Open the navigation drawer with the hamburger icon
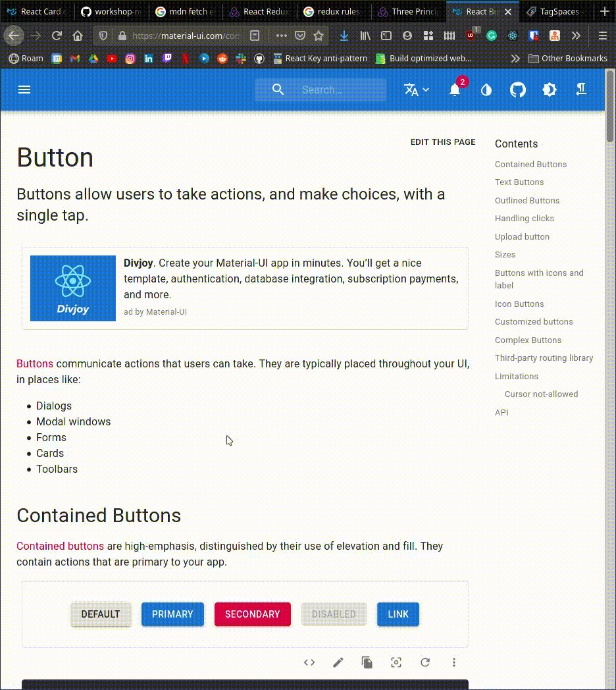The width and height of the screenshot is (616, 690). coord(24,90)
